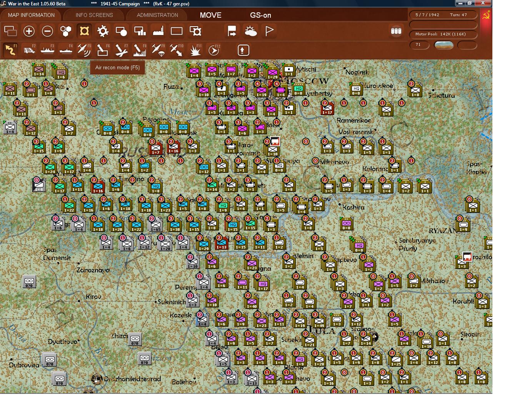532x399 pixels.
Task: Select Air recon mode (F5) icon
Action: (84, 50)
